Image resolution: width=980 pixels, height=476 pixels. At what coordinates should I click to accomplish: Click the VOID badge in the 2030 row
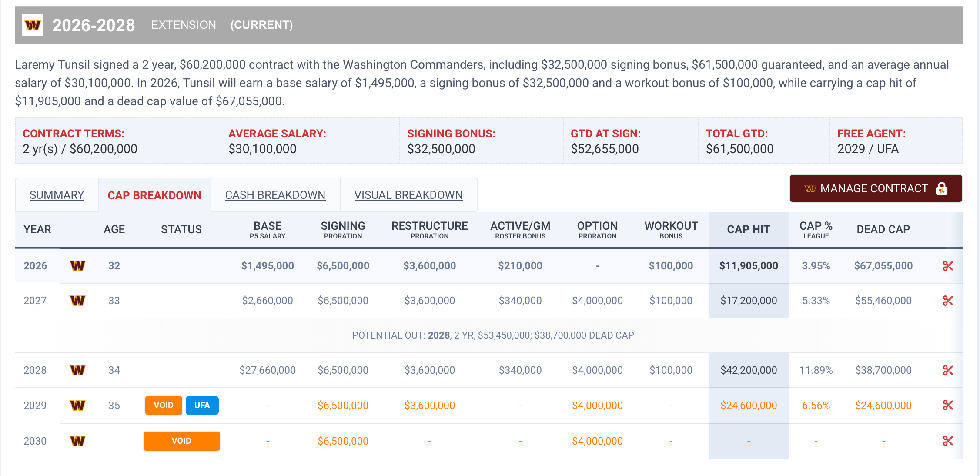point(181,441)
